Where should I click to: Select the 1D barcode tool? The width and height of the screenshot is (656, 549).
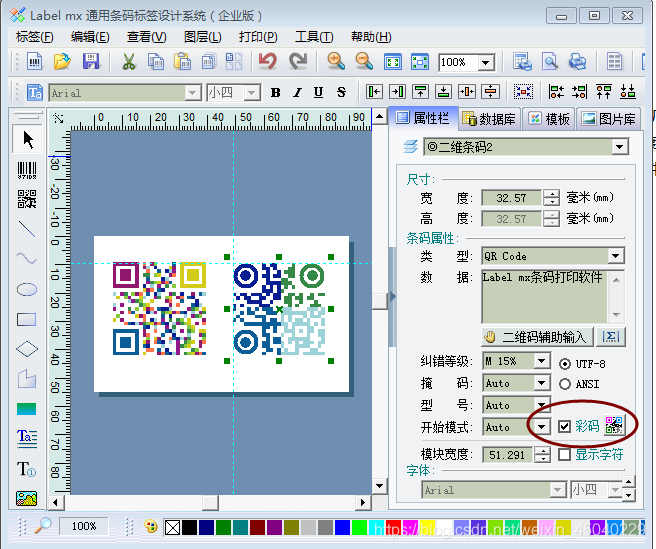(27, 170)
